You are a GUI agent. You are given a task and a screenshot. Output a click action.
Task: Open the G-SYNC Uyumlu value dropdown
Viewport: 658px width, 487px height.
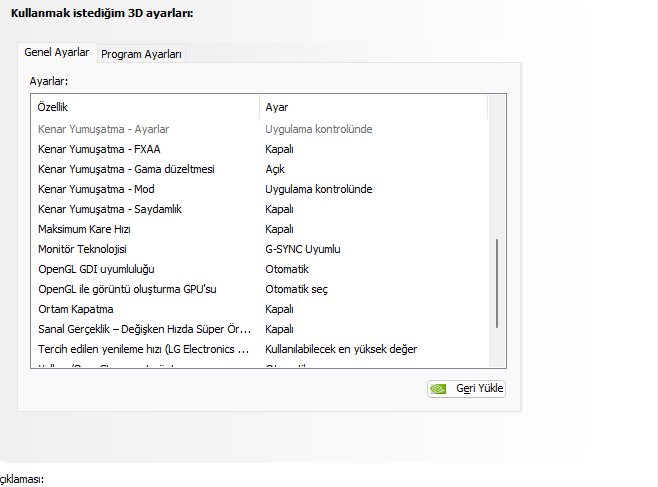pyautogui.click(x=303, y=249)
